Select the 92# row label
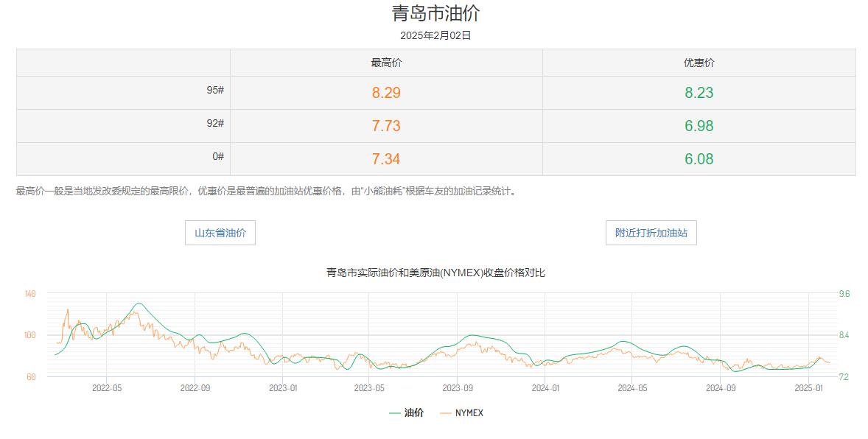This screenshot has width=868, height=439. (215, 123)
